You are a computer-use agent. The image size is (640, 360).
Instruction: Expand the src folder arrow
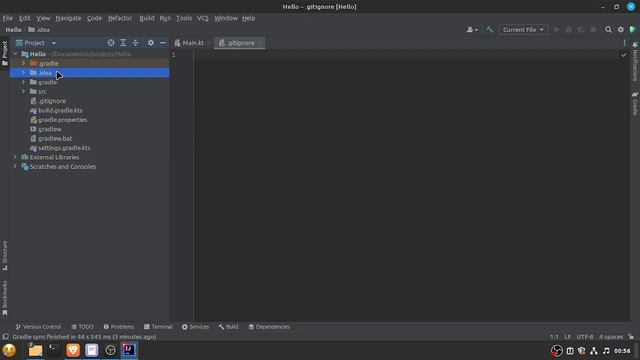[24, 91]
